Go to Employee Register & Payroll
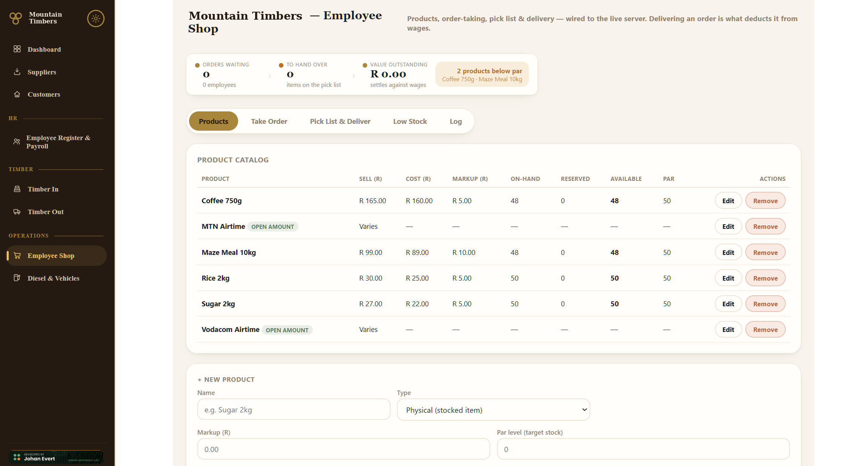 click(56, 142)
